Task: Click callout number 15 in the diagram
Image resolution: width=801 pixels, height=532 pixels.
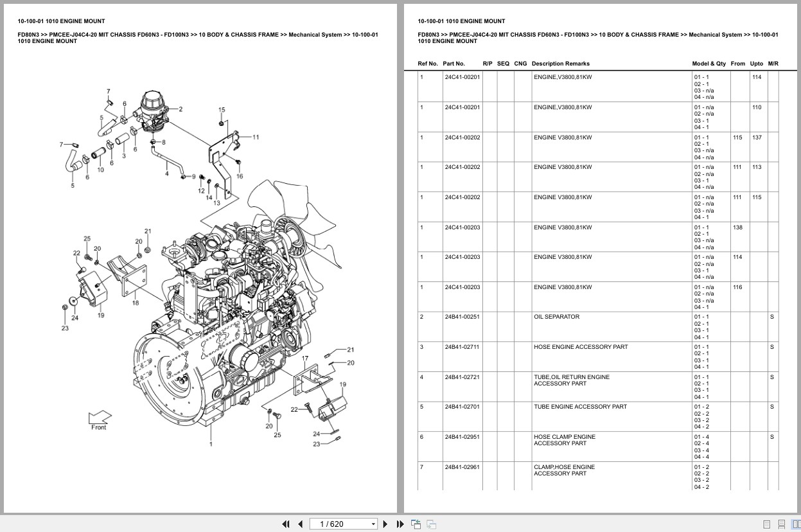Action: point(222,110)
